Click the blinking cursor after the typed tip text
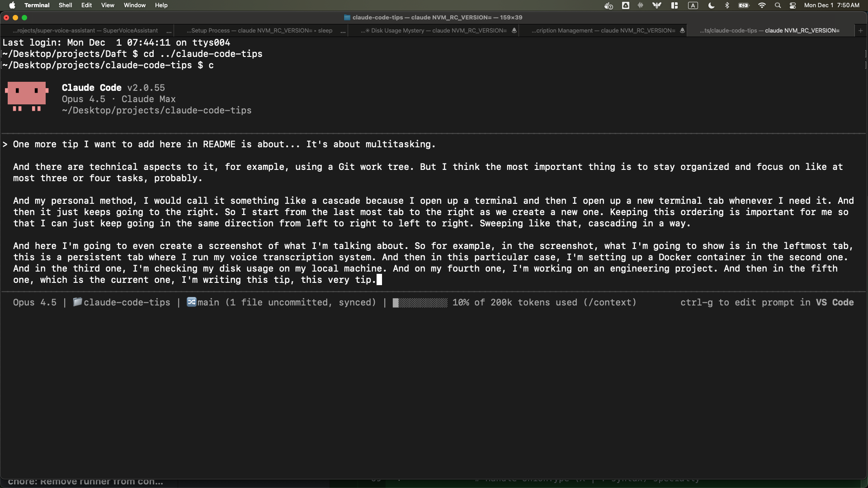 pos(379,279)
